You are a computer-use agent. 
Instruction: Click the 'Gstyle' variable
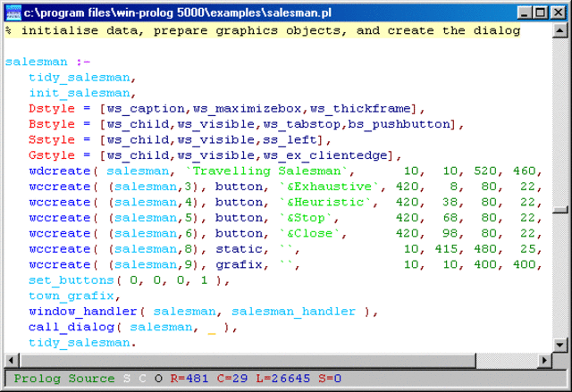[52, 155]
